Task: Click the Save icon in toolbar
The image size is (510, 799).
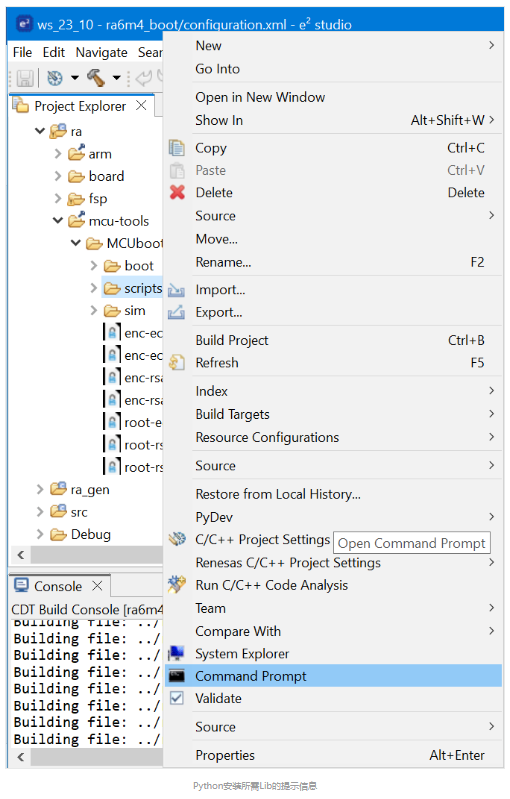Action: (x=24, y=78)
